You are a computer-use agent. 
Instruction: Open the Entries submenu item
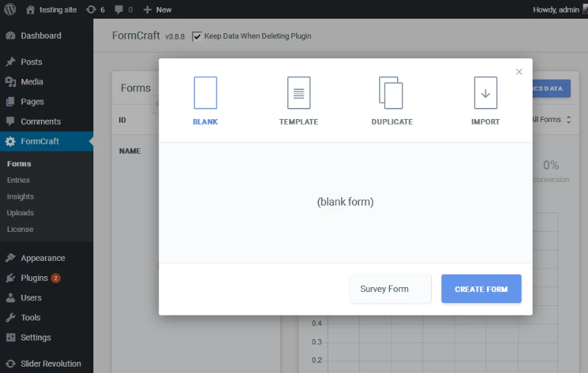(19, 180)
